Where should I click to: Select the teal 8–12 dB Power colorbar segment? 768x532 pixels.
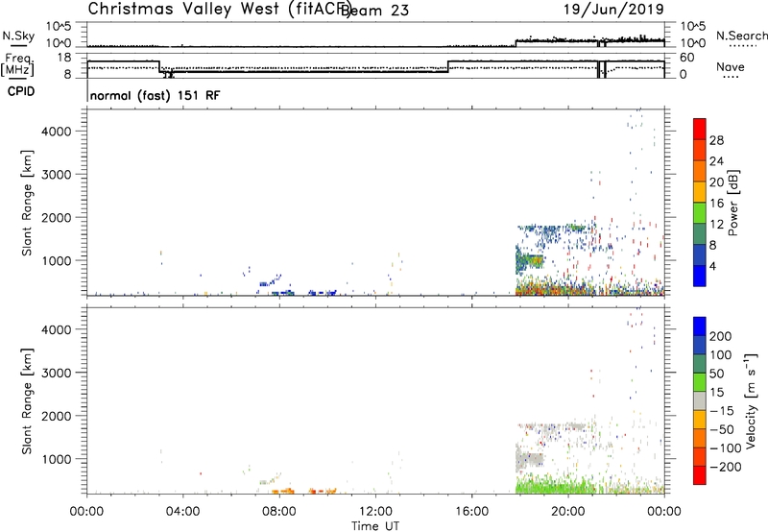pyautogui.click(x=700, y=233)
